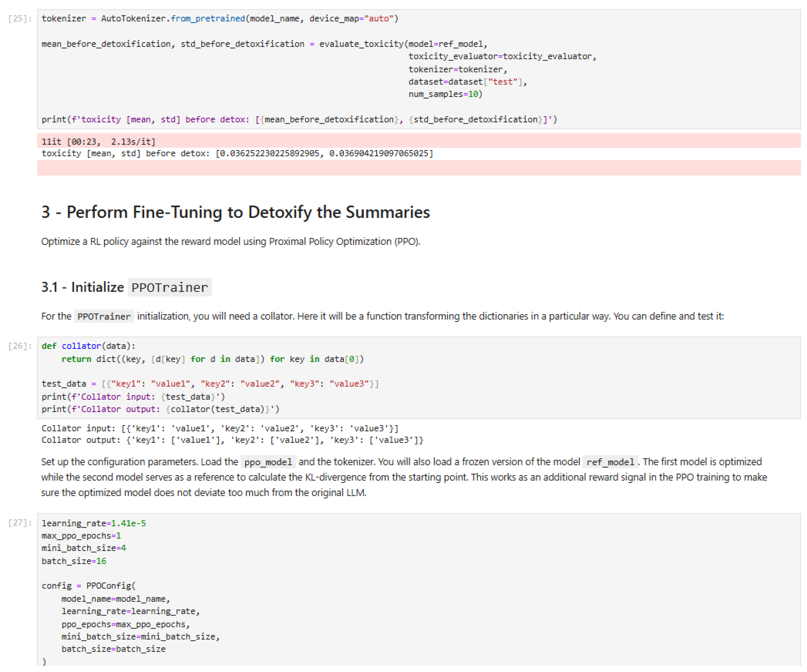Screen dimensions: 807x672
Task: Click the config = PPOConfig( line
Action: tap(88, 586)
